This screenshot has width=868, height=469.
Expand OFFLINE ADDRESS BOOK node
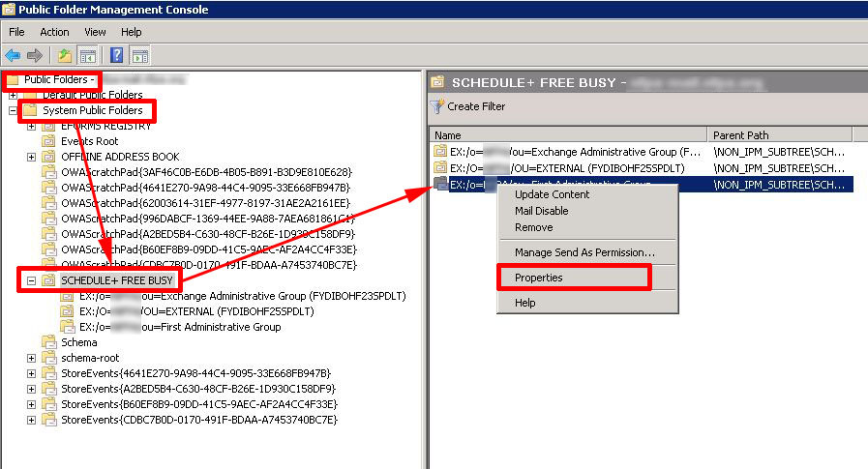(32, 157)
